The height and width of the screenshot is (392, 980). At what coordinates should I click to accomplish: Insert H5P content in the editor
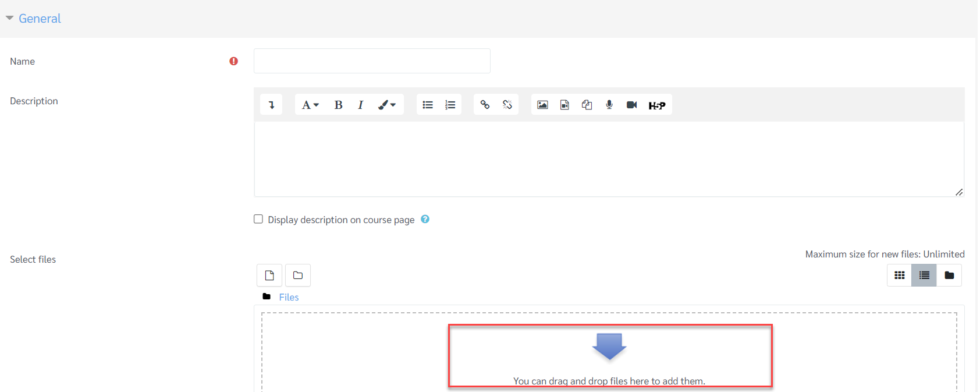click(x=656, y=105)
